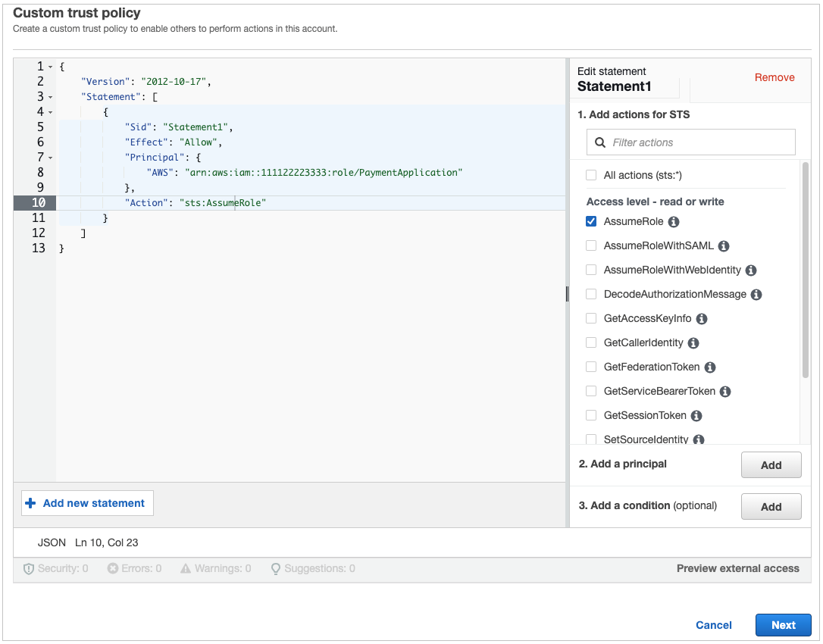The height and width of the screenshot is (644, 823).
Task: Show info for GetSessionToken action
Action: click(696, 416)
